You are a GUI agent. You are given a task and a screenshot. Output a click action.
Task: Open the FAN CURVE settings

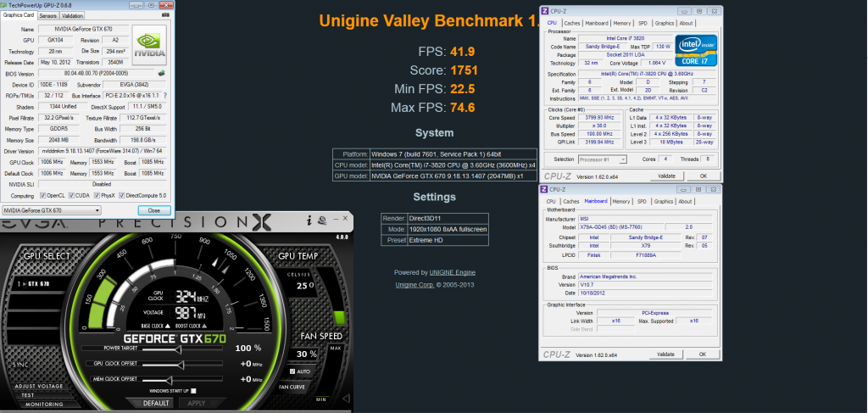pyautogui.click(x=292, y=387)
